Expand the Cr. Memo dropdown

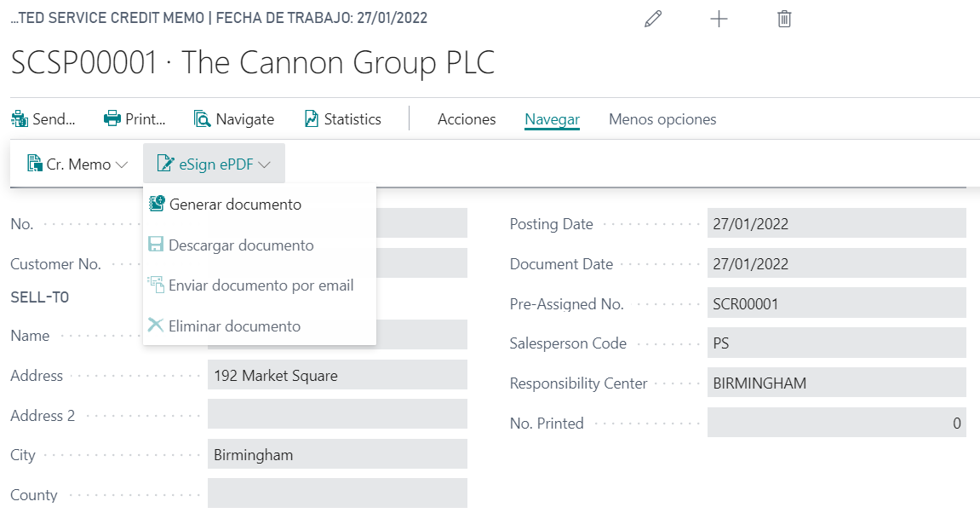(77, 164)
